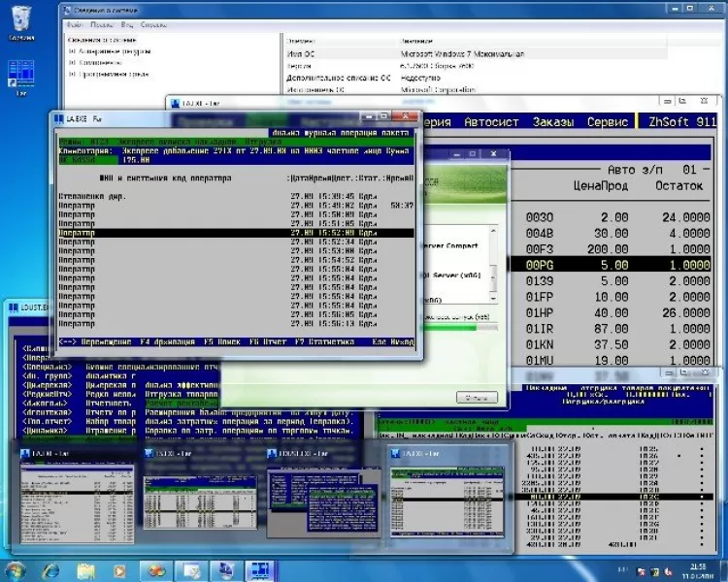Viewport: 728px width, 582px height.
Task: Open the Автосист menu
Action: pos(492,123)
